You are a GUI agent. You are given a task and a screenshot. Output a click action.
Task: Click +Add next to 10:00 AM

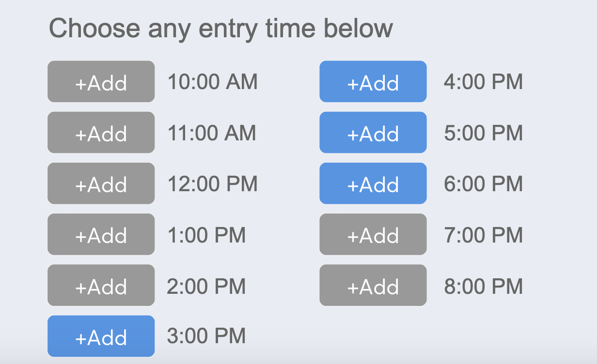click(101, 81)
